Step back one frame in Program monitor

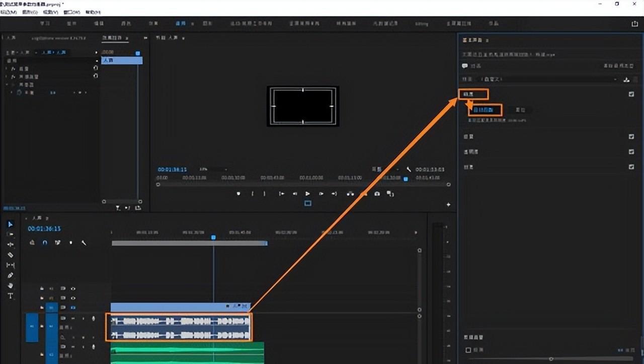[295, 194]
